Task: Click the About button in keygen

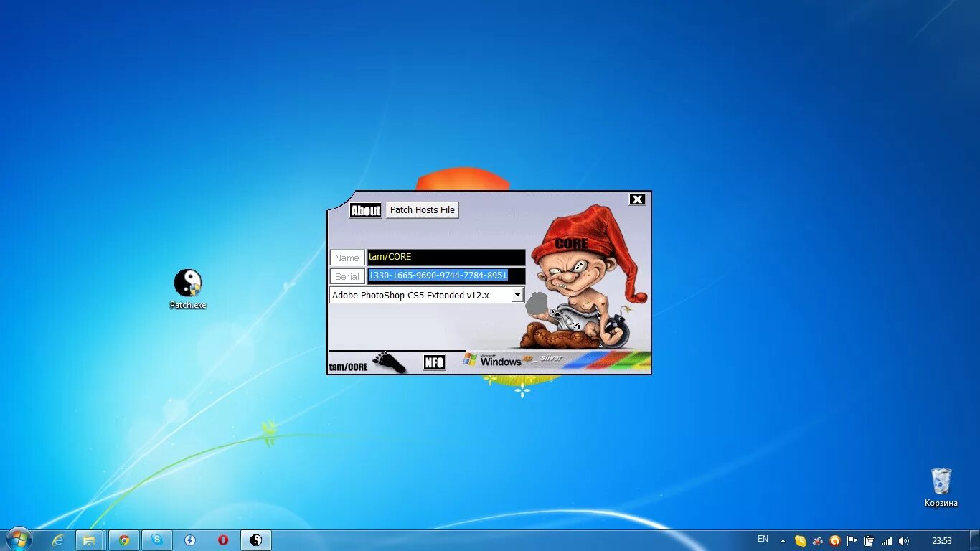Action: 365,210
